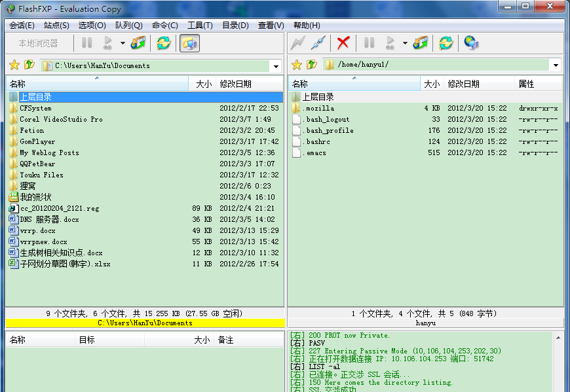Sort remote files by 名称 column header
The image size is (570, 392).
coord(354,84)
